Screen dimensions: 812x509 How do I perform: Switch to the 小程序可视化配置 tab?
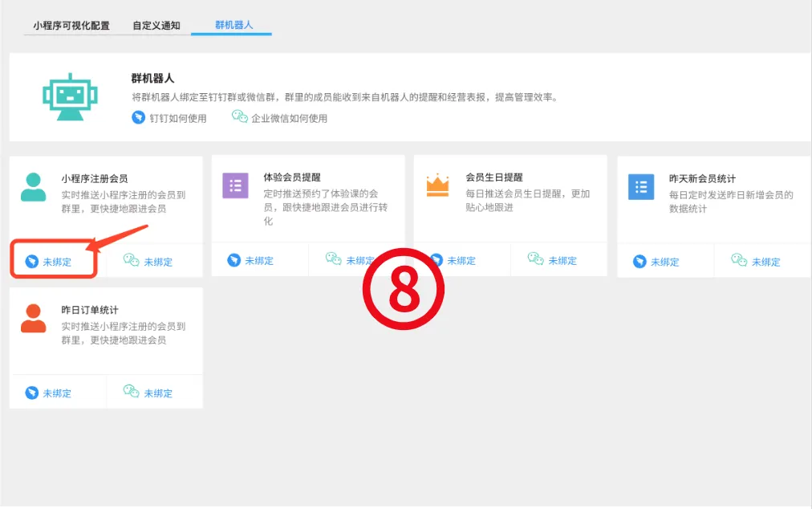71,26
